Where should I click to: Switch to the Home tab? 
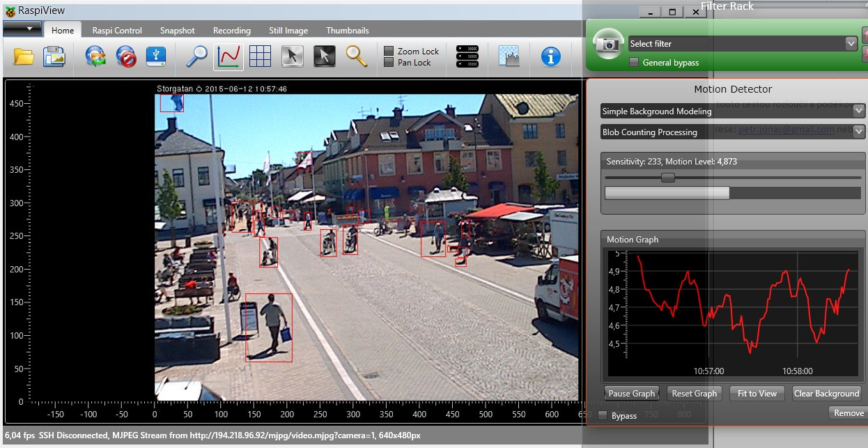click(63, 31)
